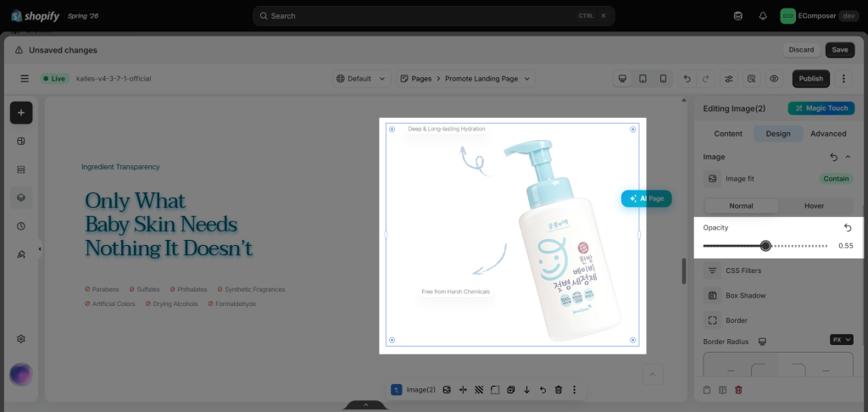
Task: Select the Normal state toggle
Action: (x=741, y=206)
